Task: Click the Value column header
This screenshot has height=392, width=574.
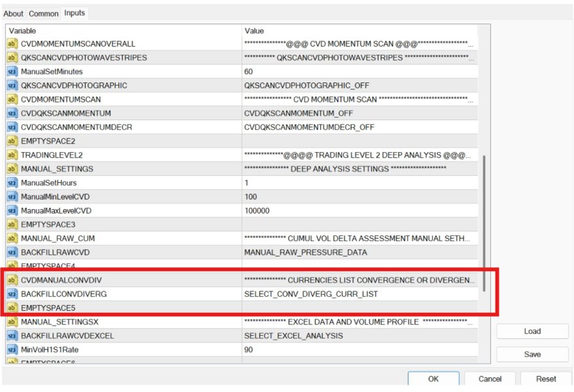Action: pos(360,31)
